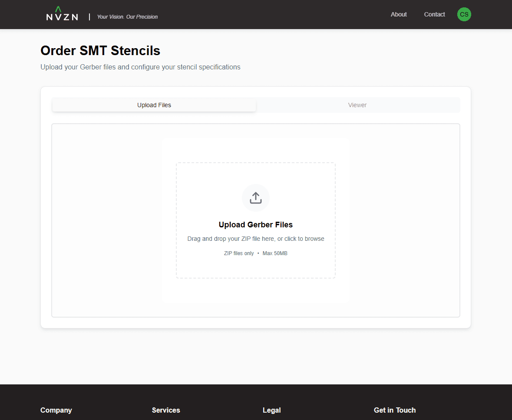Click the circular gray icon above 'Upload Gerber Files'

(255, 197)
